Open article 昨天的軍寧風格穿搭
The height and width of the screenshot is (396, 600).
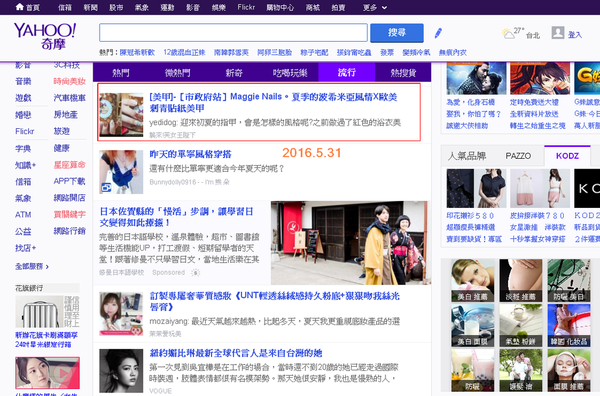click(x=191, y=154)
